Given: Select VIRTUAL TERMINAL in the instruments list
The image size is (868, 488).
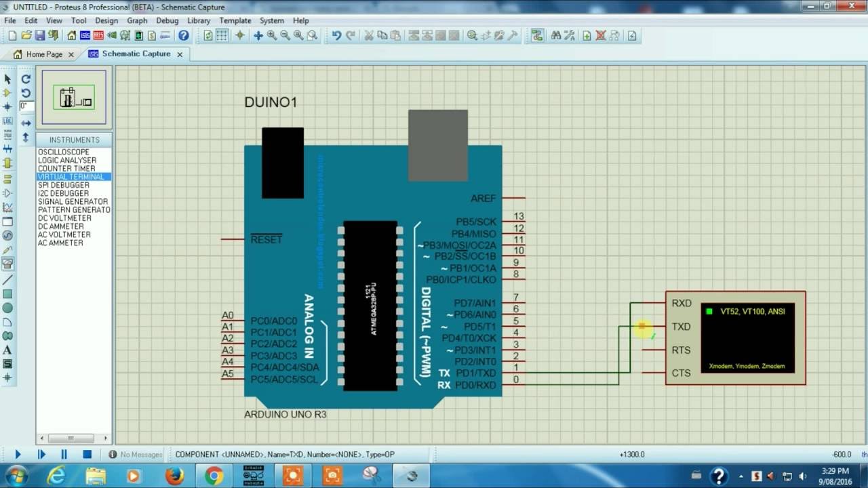Looking at the screenshot, I should (x=74, y=176).
